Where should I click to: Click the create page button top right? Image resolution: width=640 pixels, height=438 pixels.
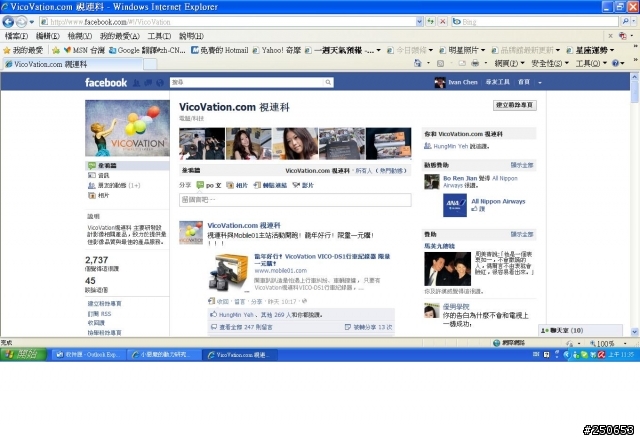515,105
